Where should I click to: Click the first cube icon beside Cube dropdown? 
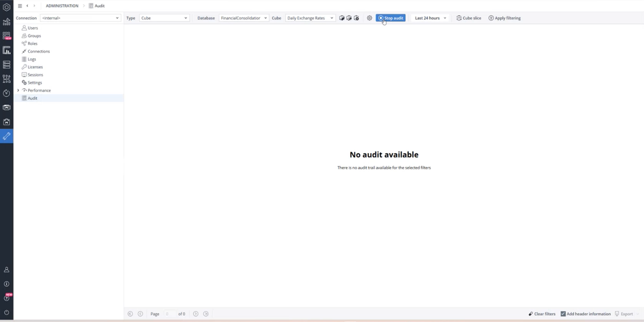pyautogui.click(x=342, y=18)
